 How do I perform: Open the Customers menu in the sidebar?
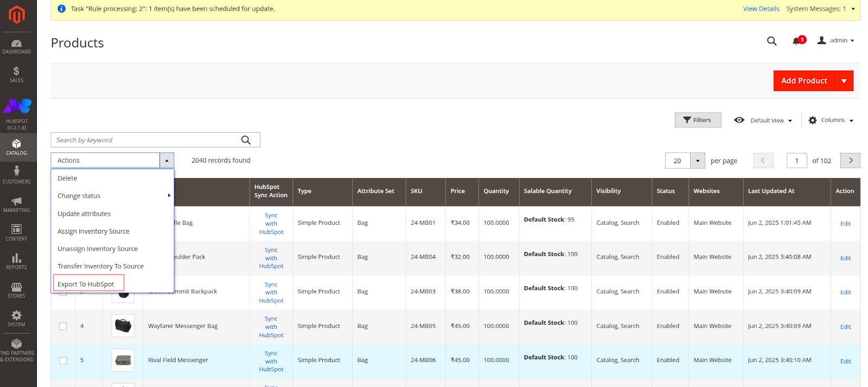click(16, 176)
